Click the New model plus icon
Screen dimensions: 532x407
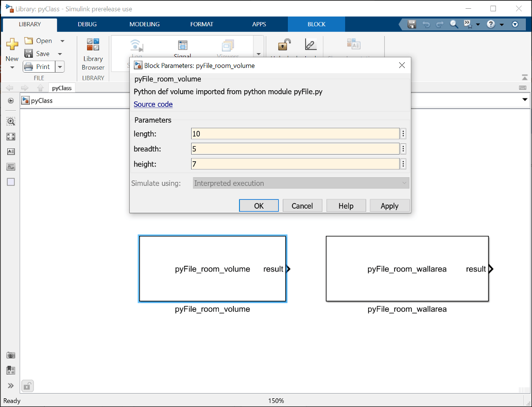coord(12,44)
